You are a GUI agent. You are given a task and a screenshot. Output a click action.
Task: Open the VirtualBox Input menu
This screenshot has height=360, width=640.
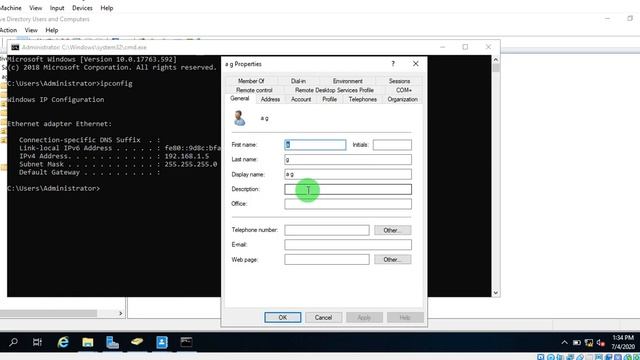57,8
